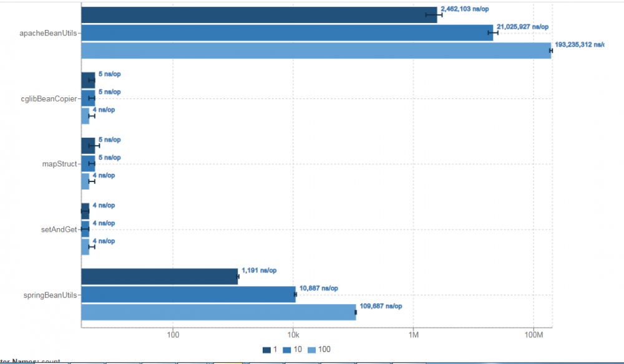
Task: Click the apacheBeanUtils axis label
Action: coord(48,33)
